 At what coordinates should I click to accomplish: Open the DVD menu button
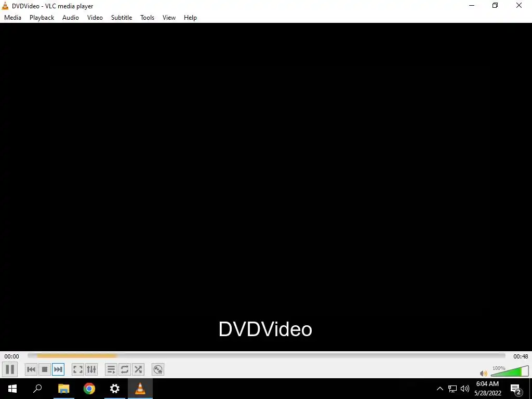[x=158, y=369]
